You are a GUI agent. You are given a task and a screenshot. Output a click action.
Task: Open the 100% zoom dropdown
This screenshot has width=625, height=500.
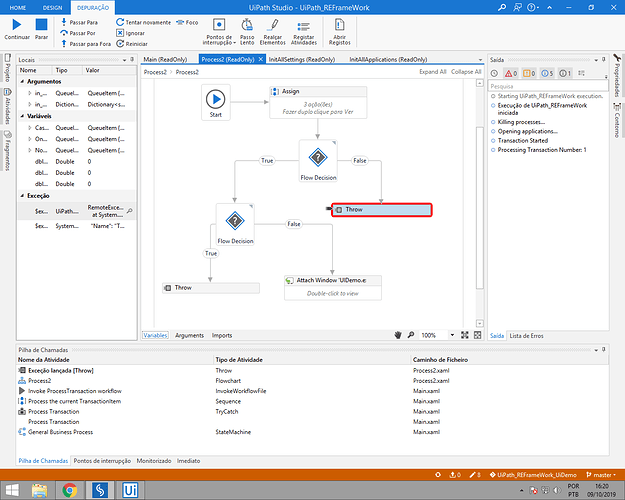[452, 335]
